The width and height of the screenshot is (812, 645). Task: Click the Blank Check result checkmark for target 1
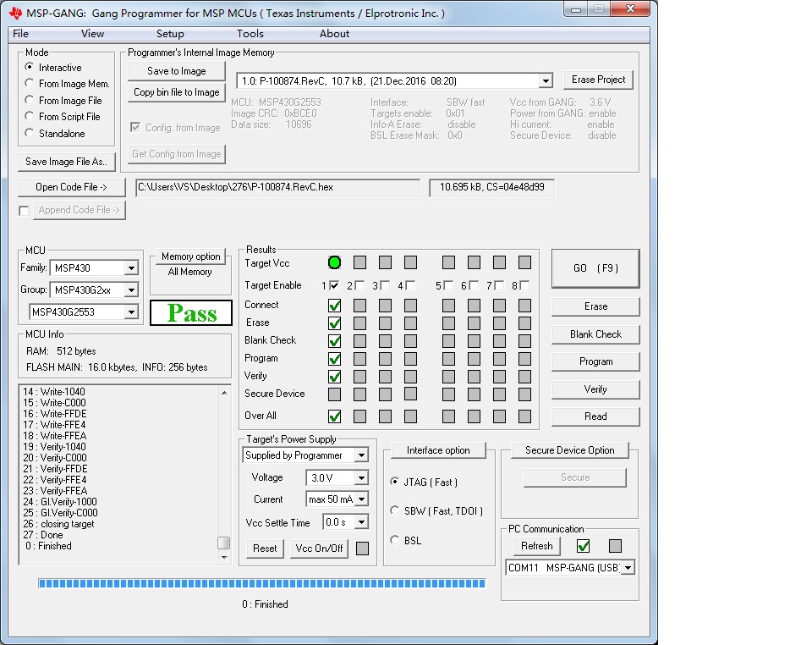tap(335, 341)
